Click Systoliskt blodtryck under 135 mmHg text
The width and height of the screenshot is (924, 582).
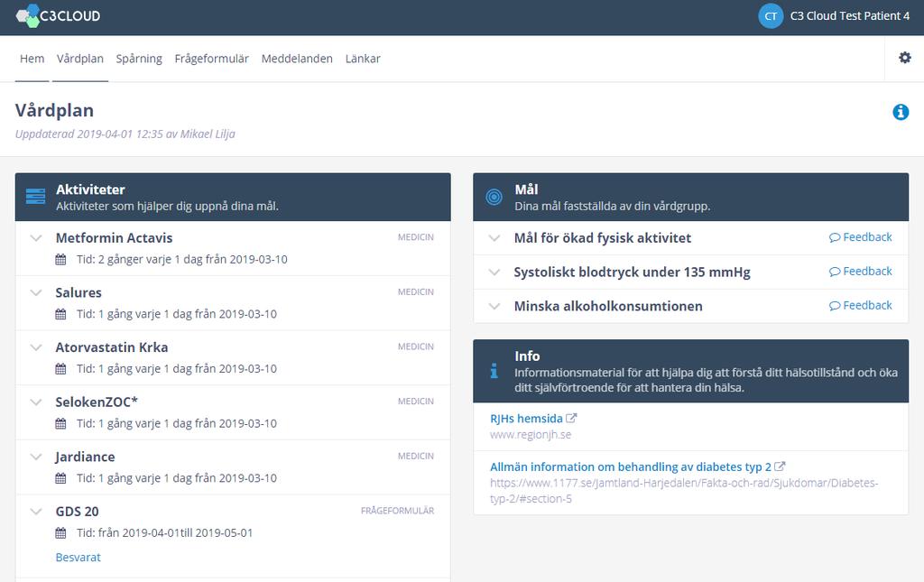pyautogui.click(x=632, y=273)
